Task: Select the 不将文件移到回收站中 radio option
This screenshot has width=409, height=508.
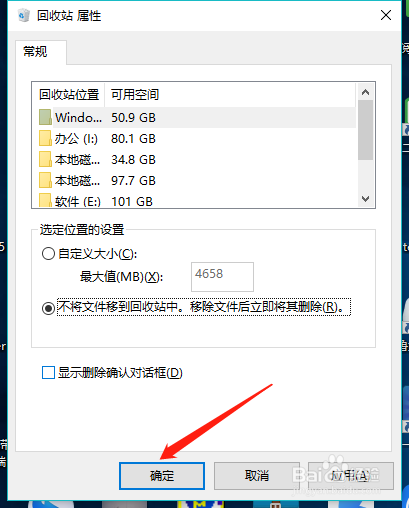Action: (48, 308)
